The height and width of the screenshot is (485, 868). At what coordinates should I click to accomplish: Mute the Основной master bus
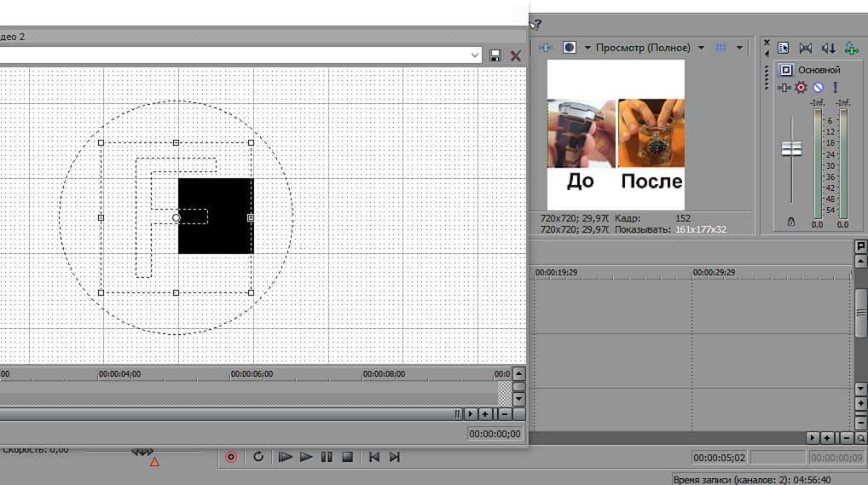tap(818, 87)
